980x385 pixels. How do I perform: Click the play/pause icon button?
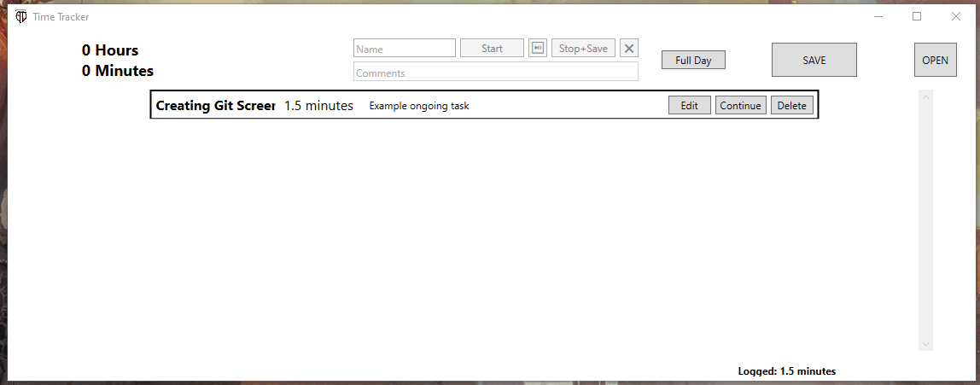(538, 48)
